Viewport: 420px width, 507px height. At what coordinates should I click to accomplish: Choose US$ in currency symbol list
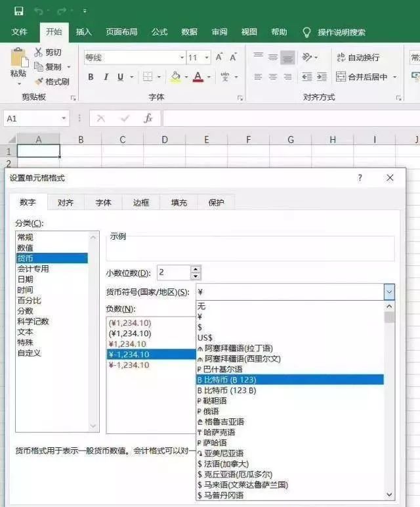click(290, 338)
